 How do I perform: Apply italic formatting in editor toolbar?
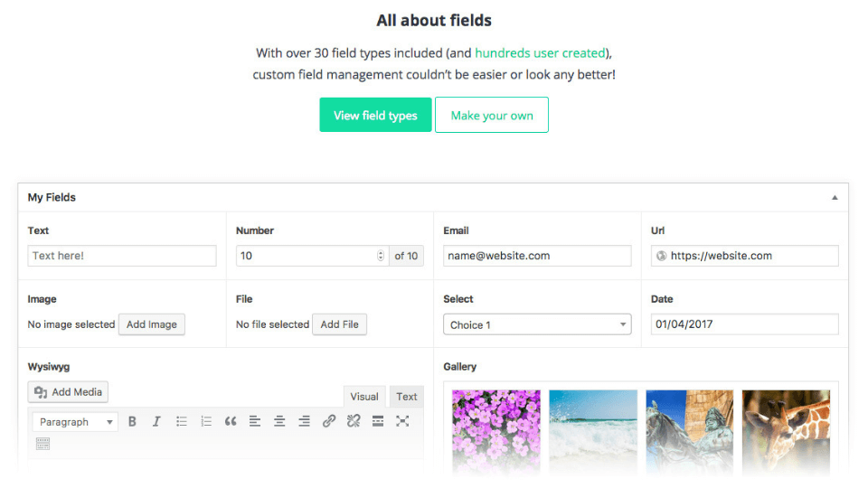pyautogui.click(x=156, y=422)
